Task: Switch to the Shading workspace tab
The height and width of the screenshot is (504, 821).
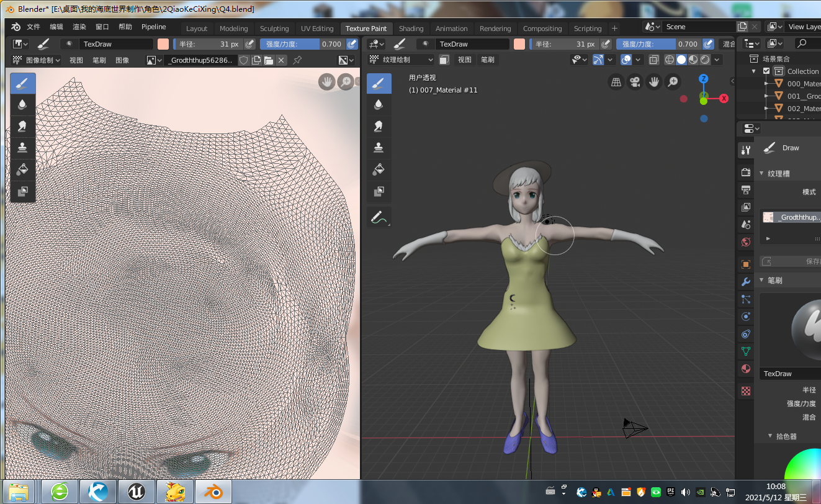Action: 411,29
